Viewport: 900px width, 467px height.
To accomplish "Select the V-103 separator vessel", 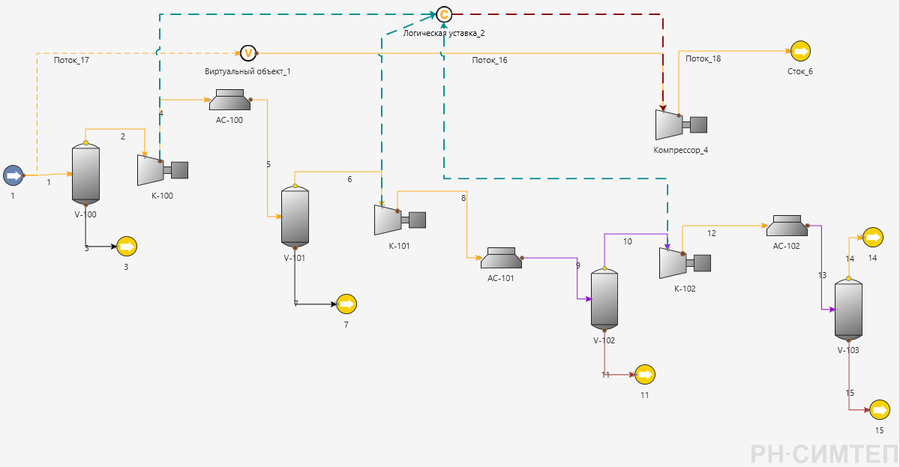I will tap(848, 309).
